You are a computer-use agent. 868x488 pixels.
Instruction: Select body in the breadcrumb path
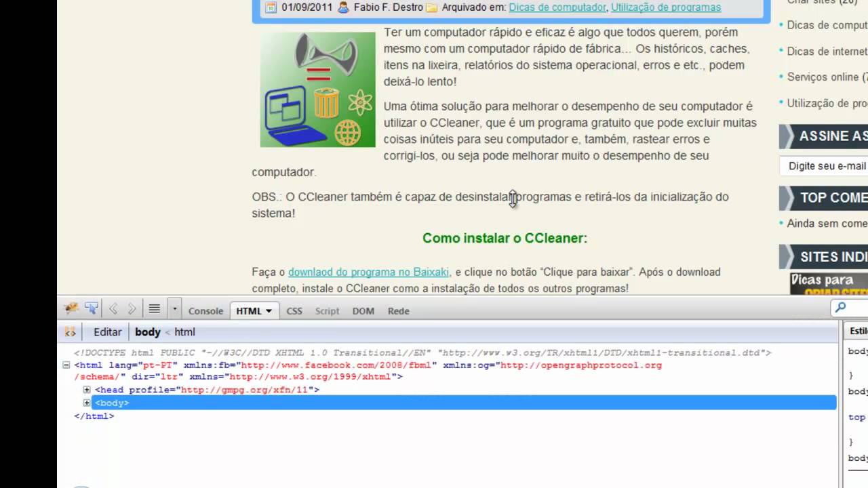[x=148, y=332]
